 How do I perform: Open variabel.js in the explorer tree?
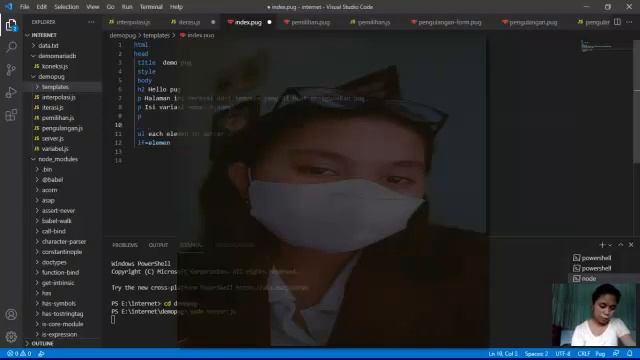click(x=55, y=149)
